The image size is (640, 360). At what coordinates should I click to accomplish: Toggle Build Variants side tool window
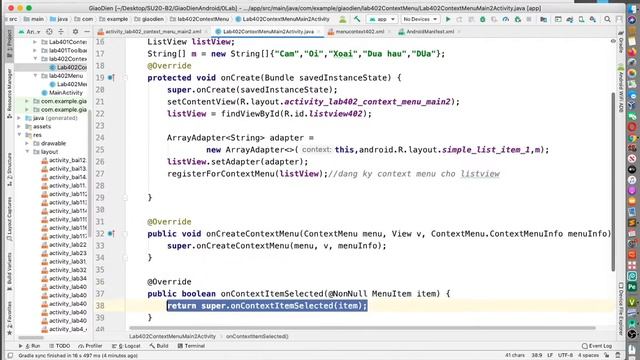9,271
